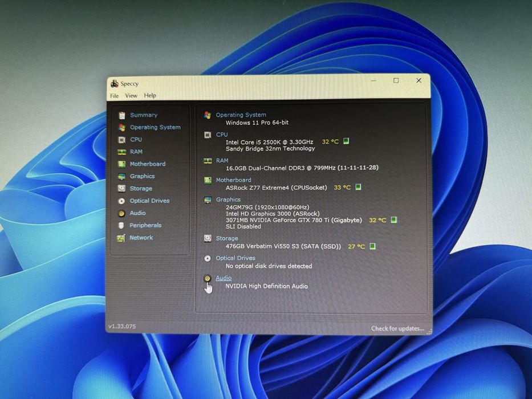Go to Peripherals sidebar section
Viewport: 532px width, 399px height.
(x=145, y=225)
